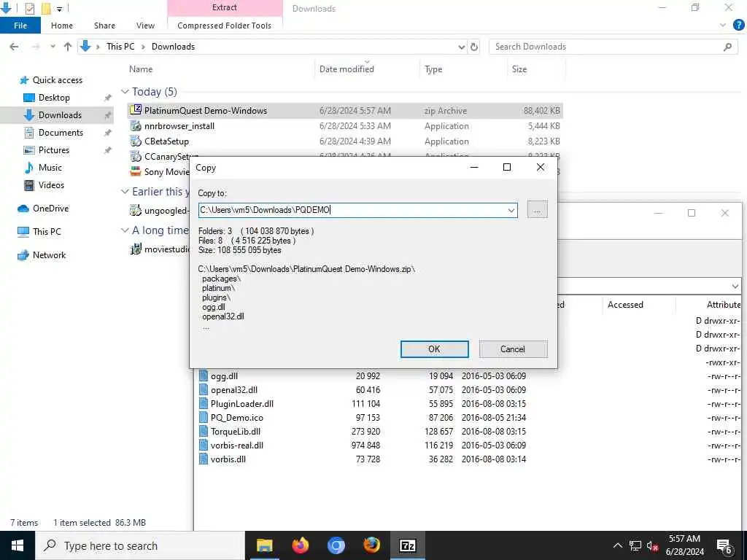Screen dimensions: 747x560
Task: Click Accessed column header in 7-Zip
Action: [625, 305]
